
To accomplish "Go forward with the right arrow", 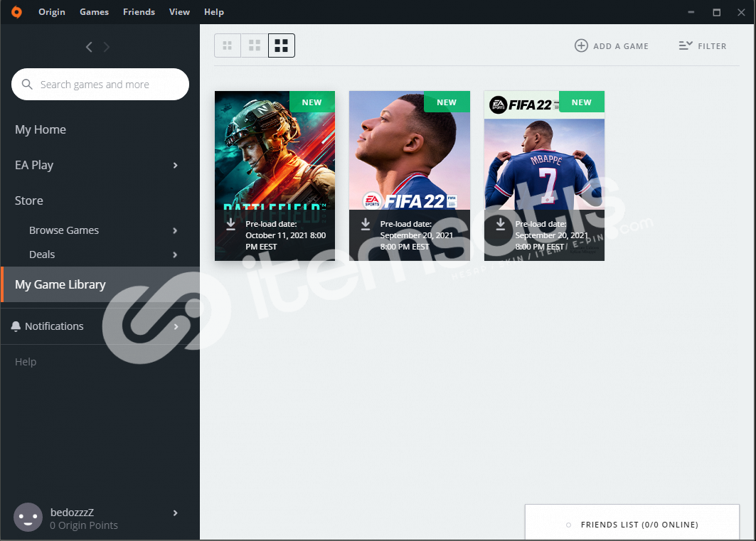I will [x=107, y=47].
